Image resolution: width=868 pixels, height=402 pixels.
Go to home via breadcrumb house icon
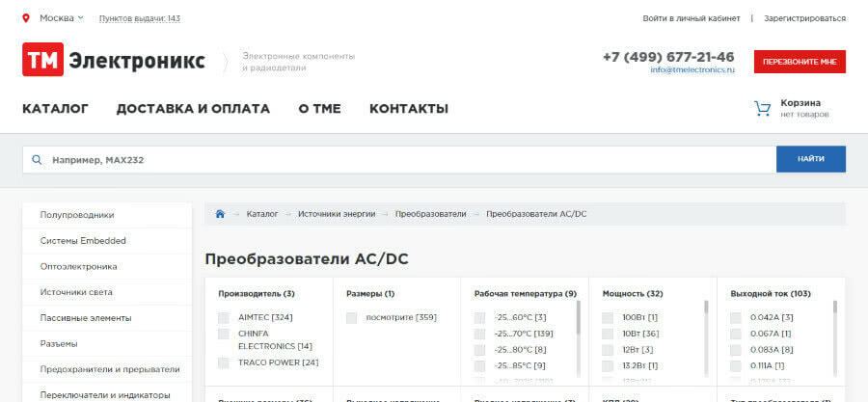coord(220,213)
